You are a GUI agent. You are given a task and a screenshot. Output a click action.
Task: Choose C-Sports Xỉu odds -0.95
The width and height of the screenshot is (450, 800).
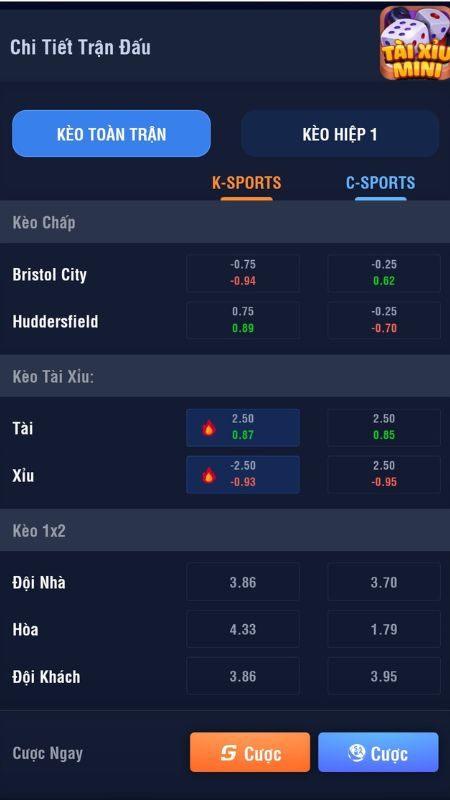(x=384, y=474)
